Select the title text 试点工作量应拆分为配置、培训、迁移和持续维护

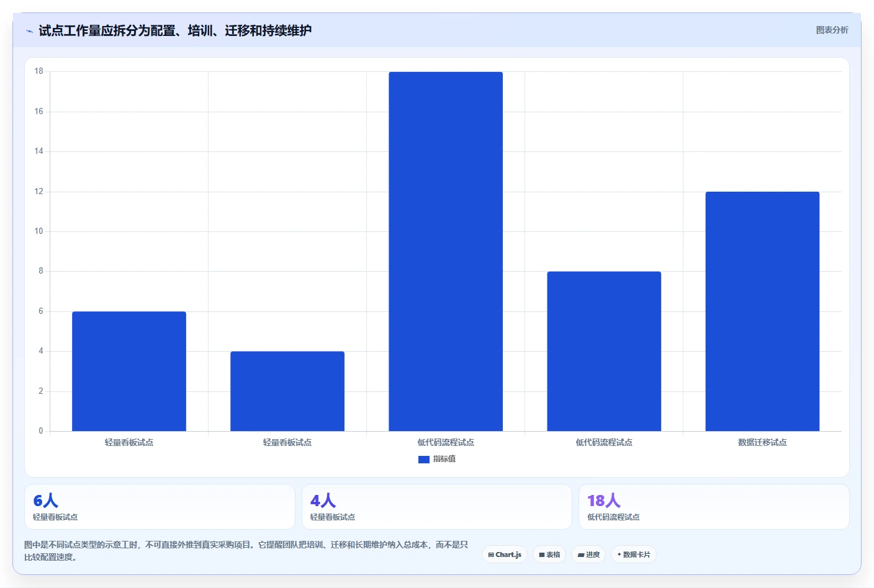(x=175, y=30)
